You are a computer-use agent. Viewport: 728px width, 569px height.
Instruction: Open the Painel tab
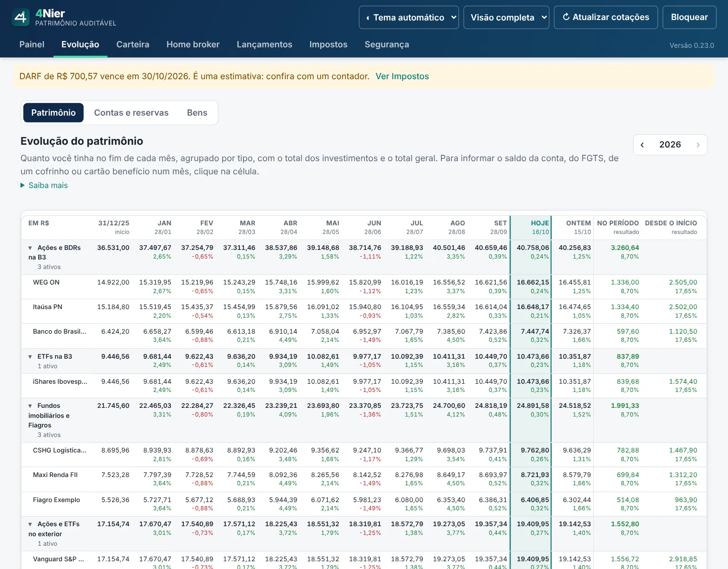tap(32, 44)
